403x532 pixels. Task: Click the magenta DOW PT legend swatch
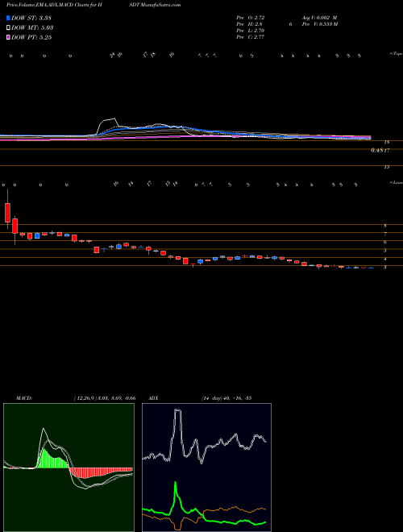(9, 37)
